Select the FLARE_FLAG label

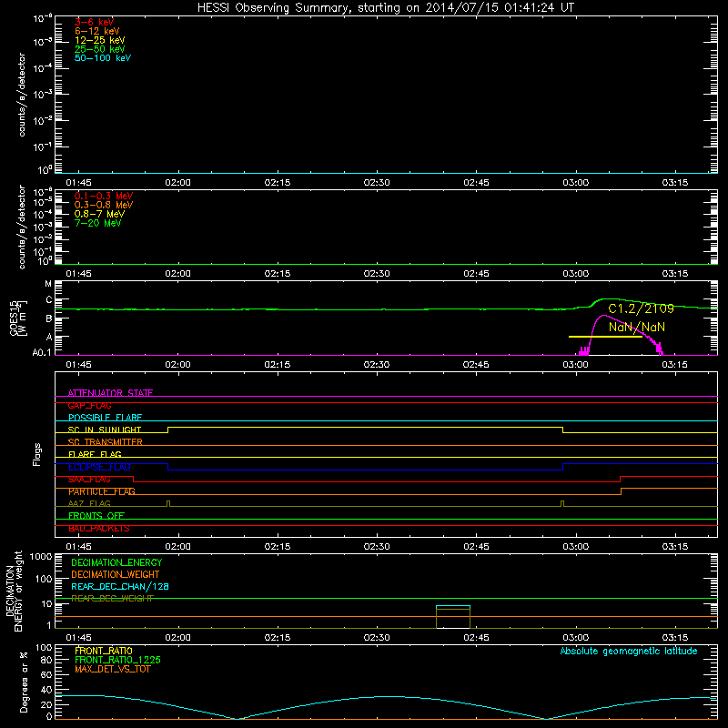point(95,454)
